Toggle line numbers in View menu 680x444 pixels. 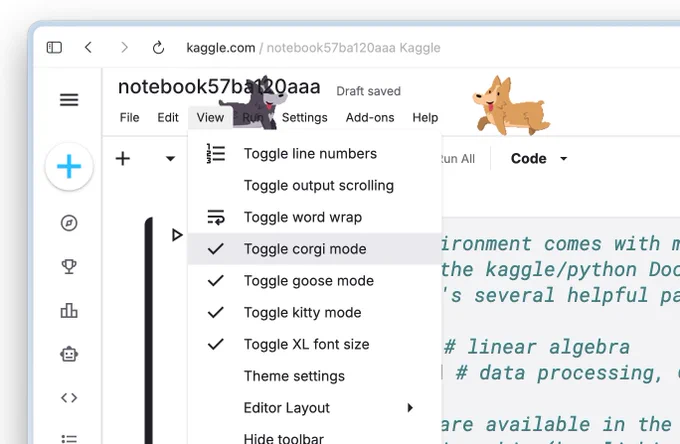pyautogui.click(x=315, y=153)
